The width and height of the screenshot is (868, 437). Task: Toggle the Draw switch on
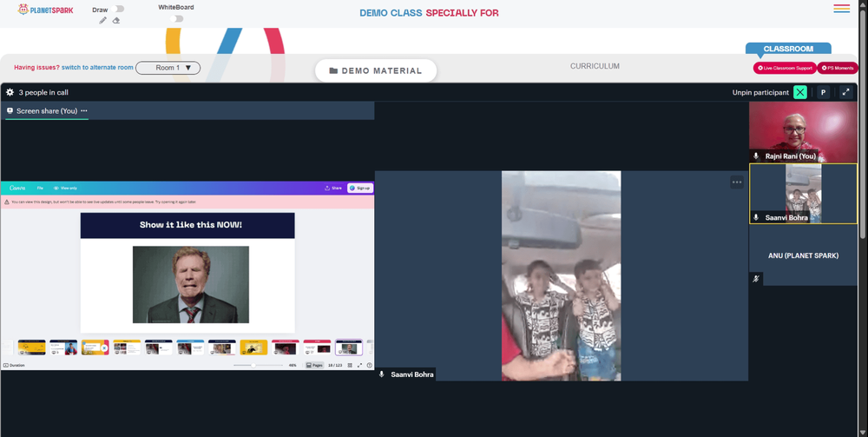(x=117, y=9)
